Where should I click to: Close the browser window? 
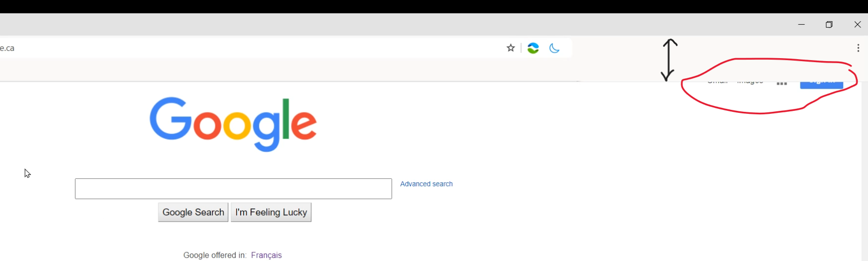[x=857, y=25]
